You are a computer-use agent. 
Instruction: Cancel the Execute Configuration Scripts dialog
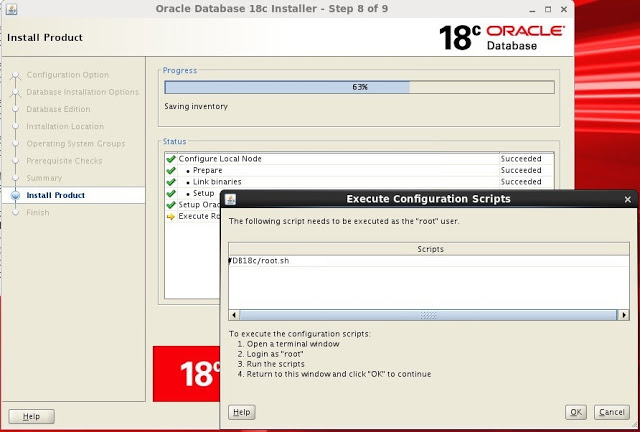point(610,412)
